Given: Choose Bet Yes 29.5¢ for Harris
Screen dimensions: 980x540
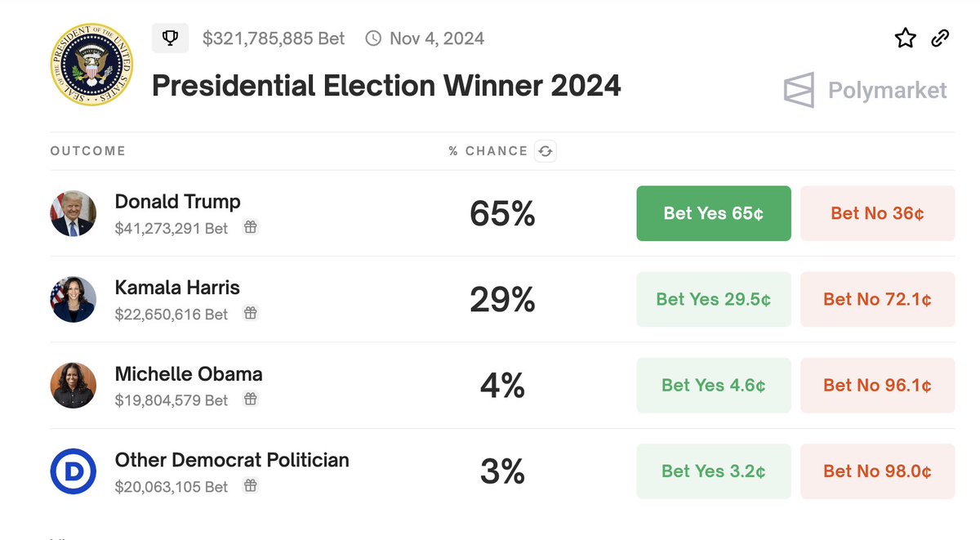Looking at the screenshot, I should (713, 299).
